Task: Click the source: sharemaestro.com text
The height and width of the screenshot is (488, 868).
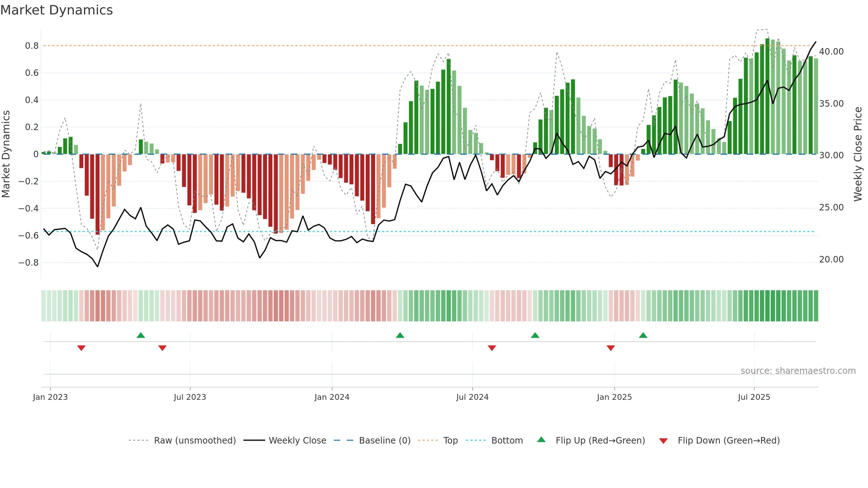Action: [798, 371]
